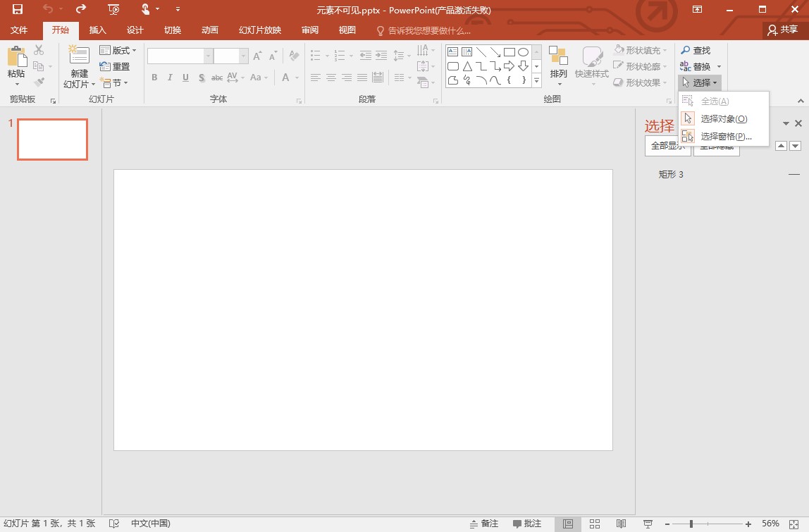
Task: Click the Oval shape in shapes gallery
Action: tap(522, 51)
